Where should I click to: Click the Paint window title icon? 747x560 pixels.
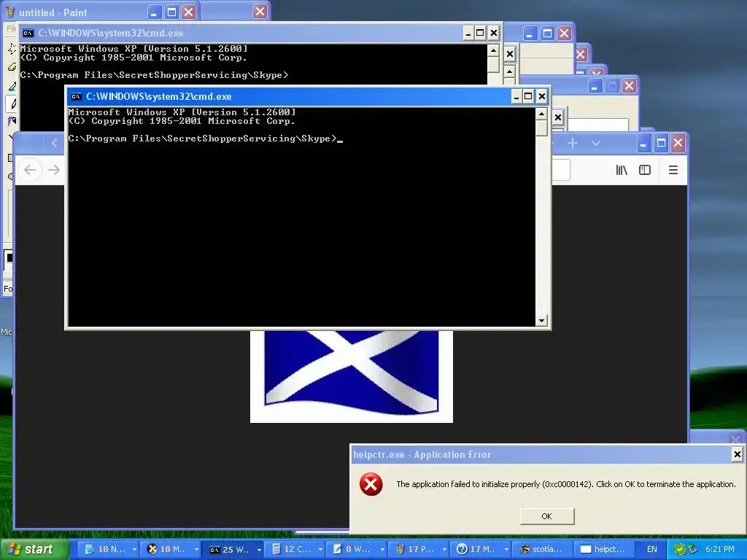[x=9, y=12]
